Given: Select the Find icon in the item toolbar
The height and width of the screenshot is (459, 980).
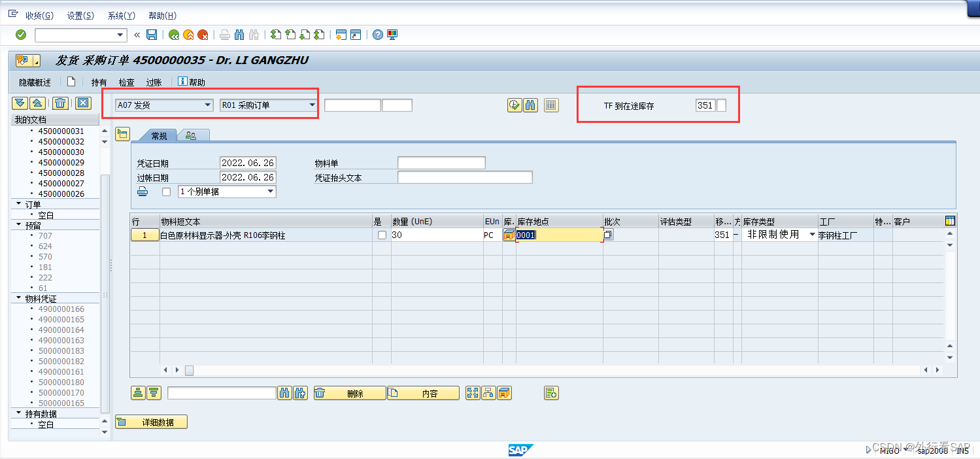Looking at the screenshot, I should tap(286, 392).
